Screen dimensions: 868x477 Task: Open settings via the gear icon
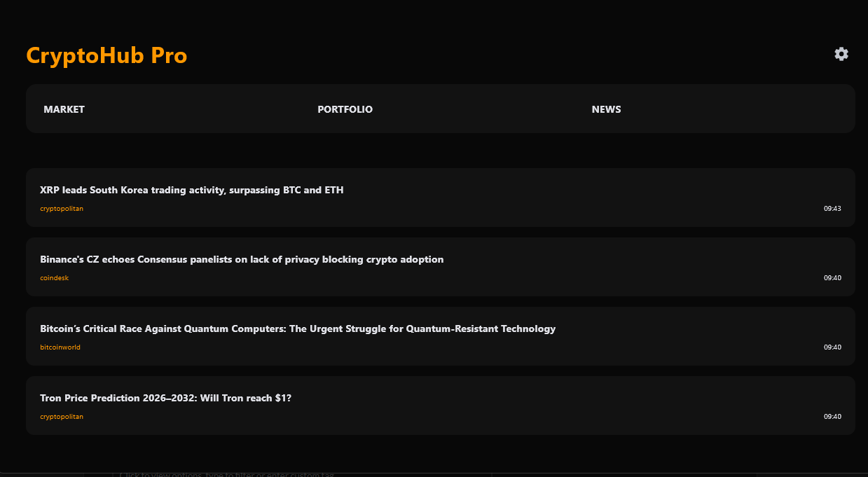tap(841, 54)
